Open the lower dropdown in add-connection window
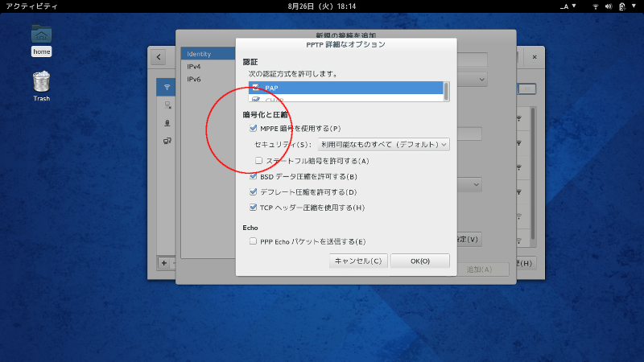 pos(469,185)
